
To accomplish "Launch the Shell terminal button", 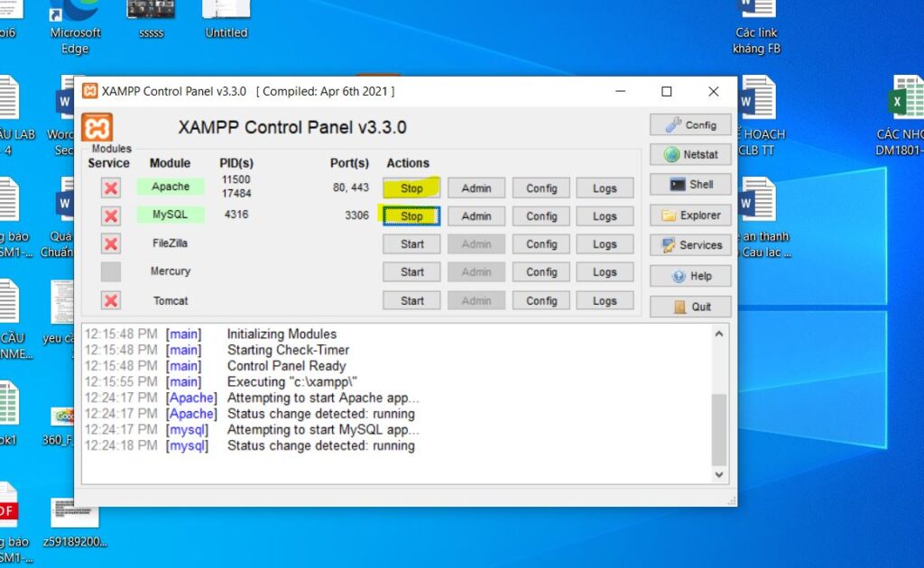I will [690, 184].
